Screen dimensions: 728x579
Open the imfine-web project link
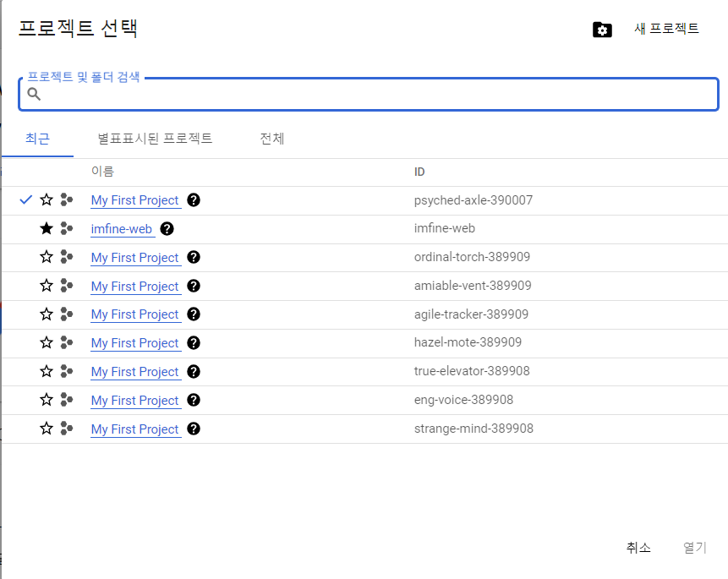point(122,229)
